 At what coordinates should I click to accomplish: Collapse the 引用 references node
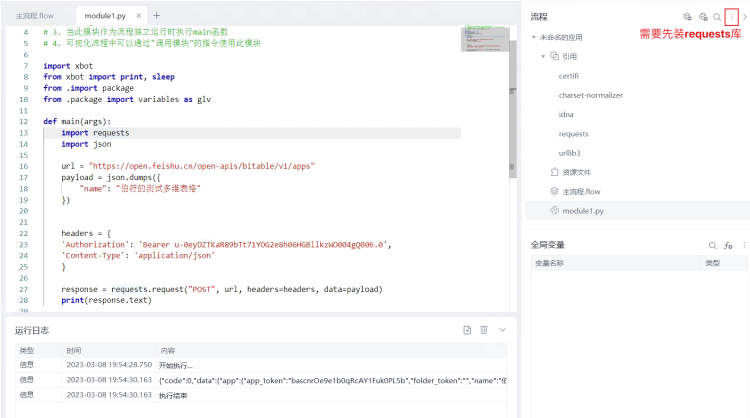coord(544,57)
